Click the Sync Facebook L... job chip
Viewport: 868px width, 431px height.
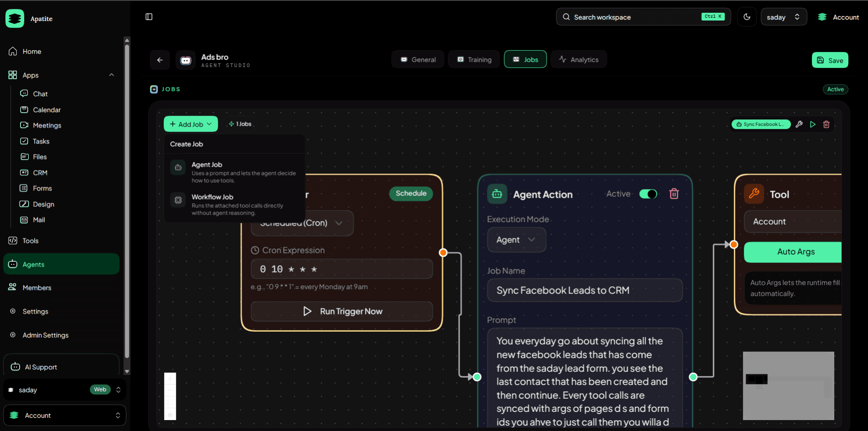(x=761, y=124)
